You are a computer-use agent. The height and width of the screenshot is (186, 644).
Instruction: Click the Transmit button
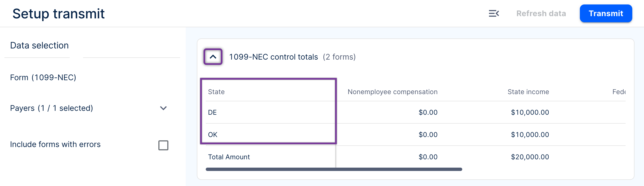coord(606,13)
